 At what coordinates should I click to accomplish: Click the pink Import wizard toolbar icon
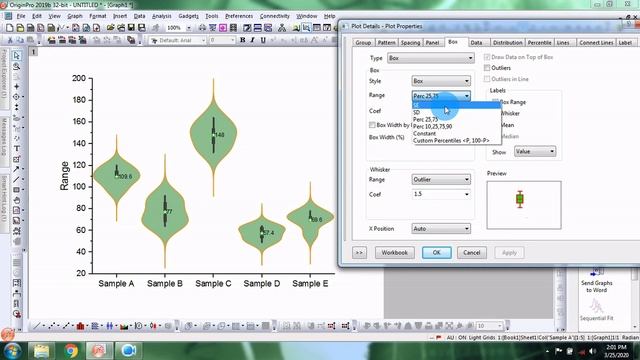pyautogui.click(x=223, y=28)
